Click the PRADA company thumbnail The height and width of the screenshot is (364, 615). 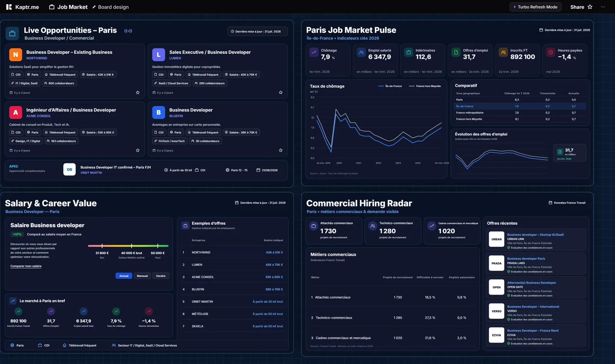tap(497, 263)
